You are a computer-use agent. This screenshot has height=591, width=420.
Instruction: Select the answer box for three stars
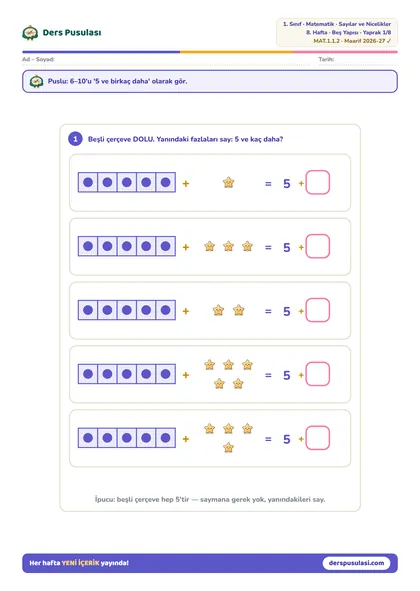point(317,246)
